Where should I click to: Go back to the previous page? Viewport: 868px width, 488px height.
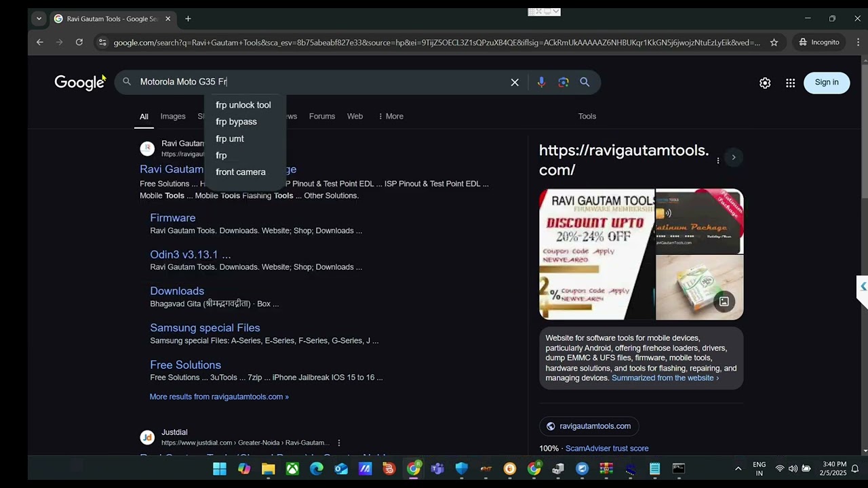pyautogui.click(x=40, y=42)
